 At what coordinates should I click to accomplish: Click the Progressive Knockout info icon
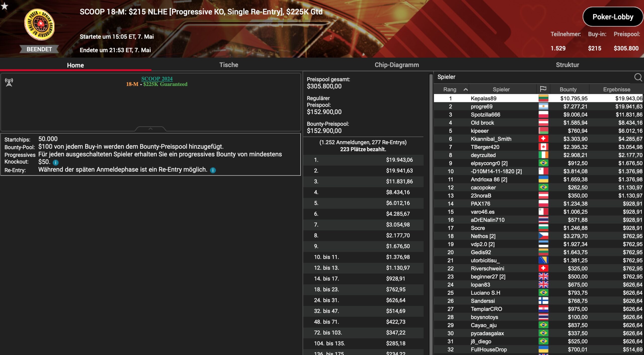(x=56, y=163)
